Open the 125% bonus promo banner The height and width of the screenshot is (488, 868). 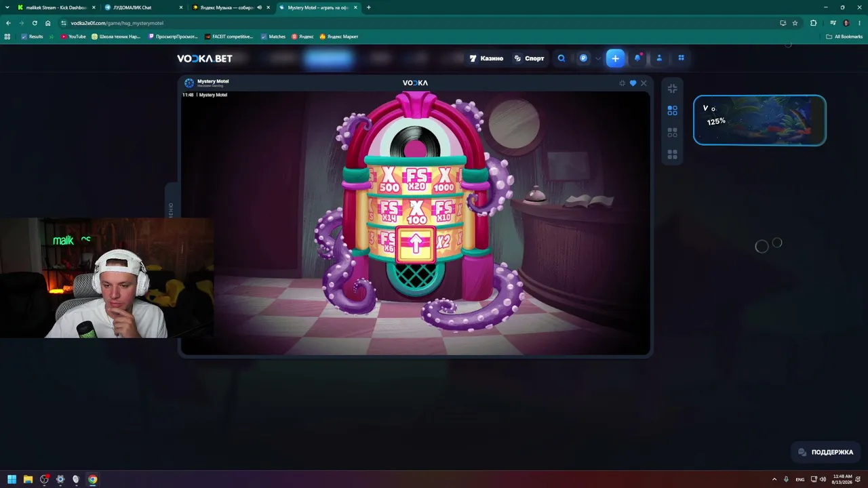[x=759, y=120]
